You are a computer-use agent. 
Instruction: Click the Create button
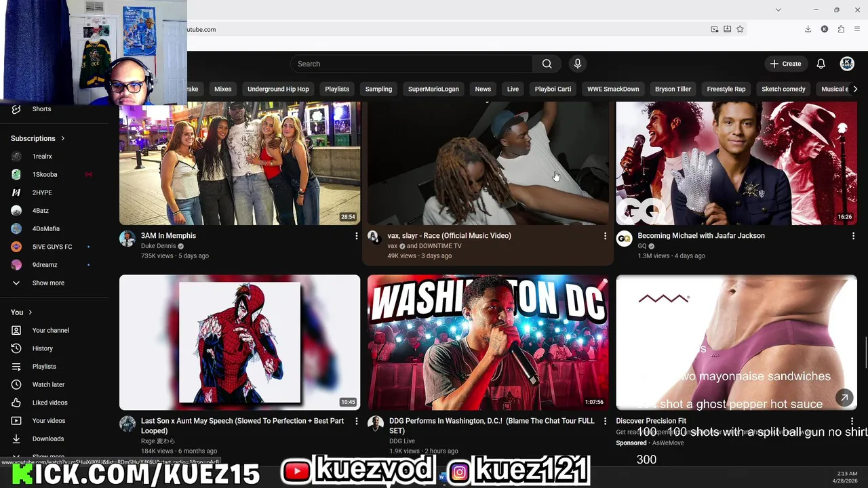coord(785,64)
